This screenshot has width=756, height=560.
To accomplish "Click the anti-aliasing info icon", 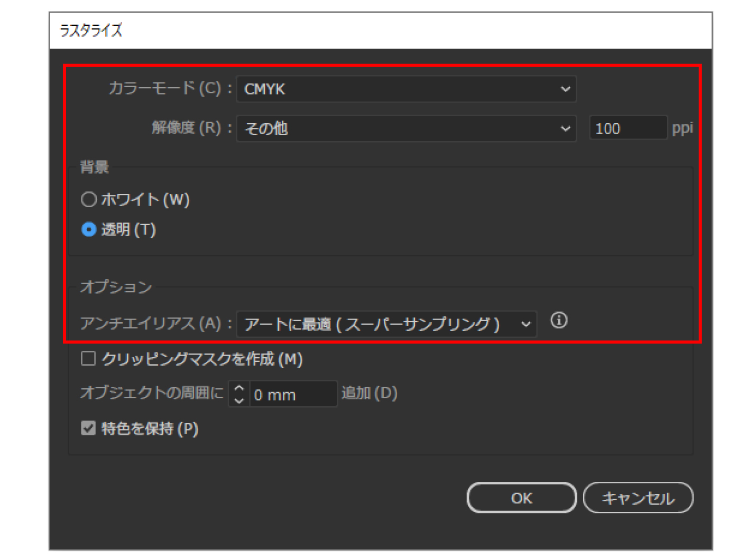I will (559, 320).
